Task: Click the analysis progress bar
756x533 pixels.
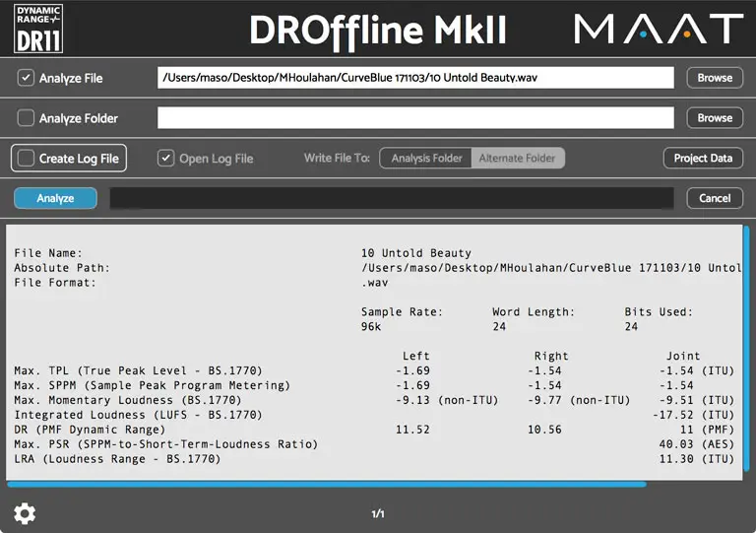Action: [392, 198]
